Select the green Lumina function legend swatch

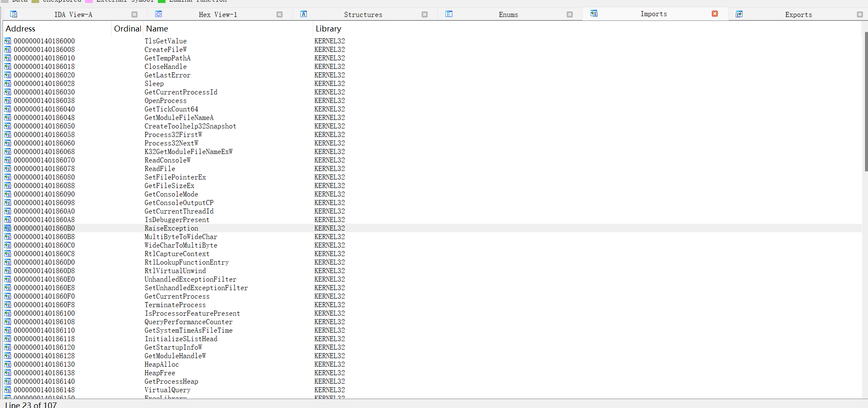click(x=162, y=1)
